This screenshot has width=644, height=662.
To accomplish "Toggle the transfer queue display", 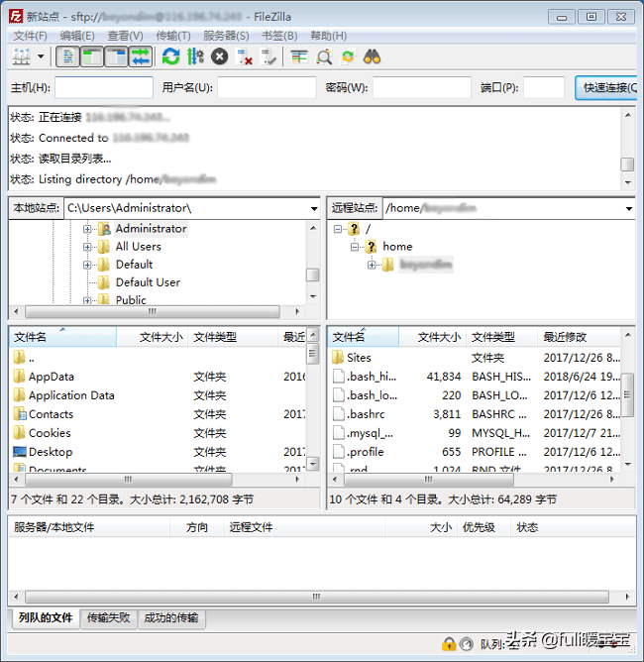I will pos(141,56).
